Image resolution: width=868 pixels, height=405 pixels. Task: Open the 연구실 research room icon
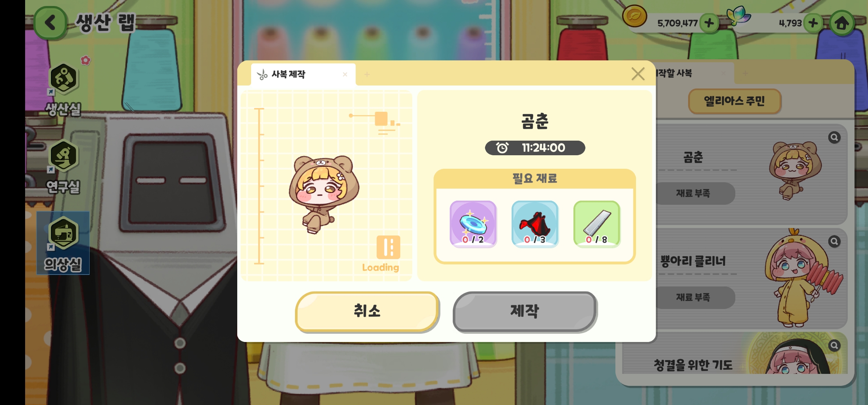(x=63, y=156)
